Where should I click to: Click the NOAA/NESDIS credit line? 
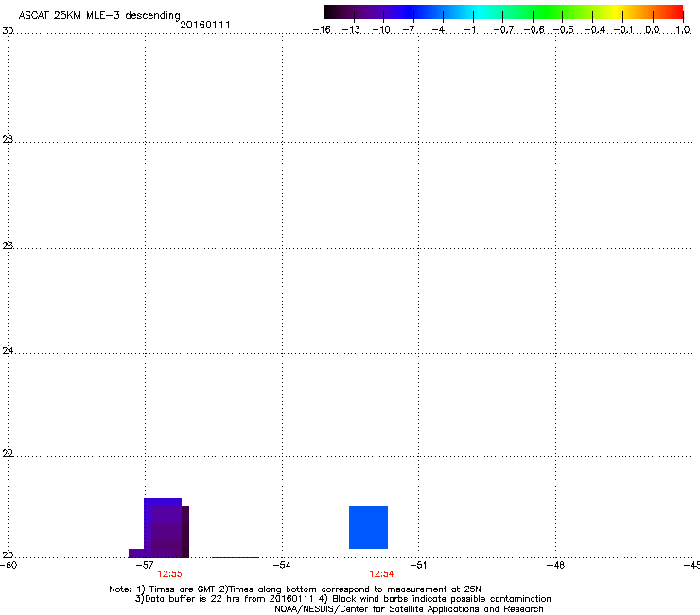tap(409, 608)
